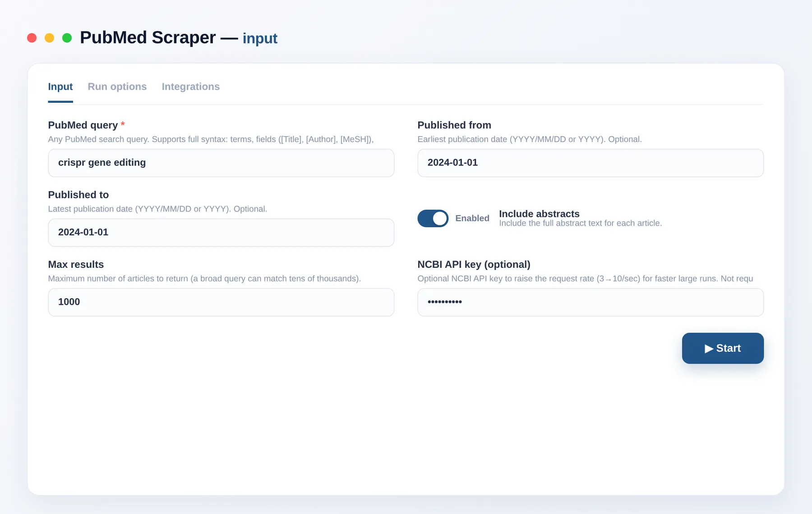
Task: Click the "Published to" label
Action: click(x=78, y=195)
